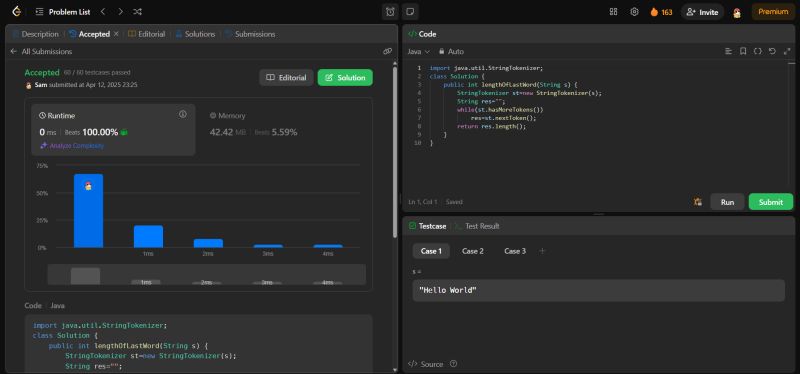Open the layout grid icon
The height and width of the screenshot is (374, 800).
pos(613,12)
